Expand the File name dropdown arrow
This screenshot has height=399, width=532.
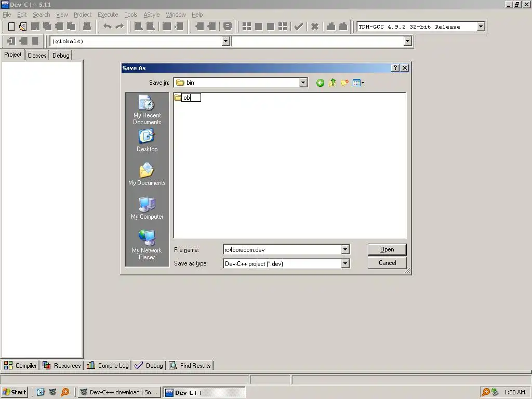point(345,250)
